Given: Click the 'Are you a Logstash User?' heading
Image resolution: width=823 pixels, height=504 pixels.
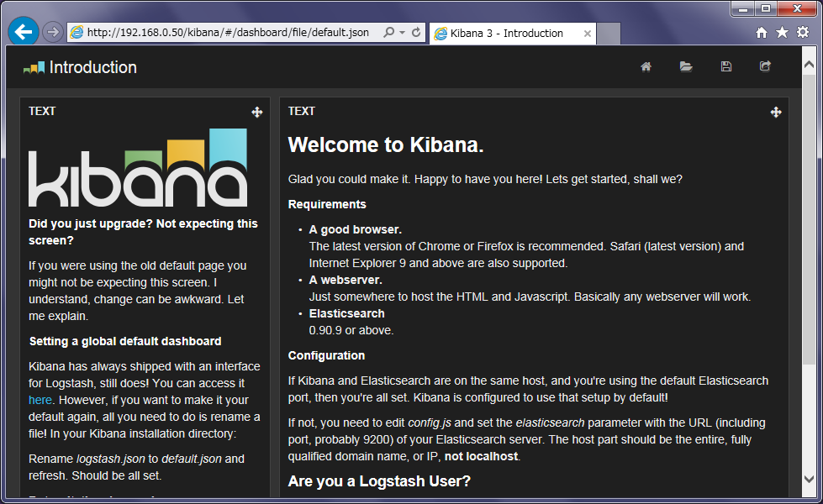Looking at the screenshot, I should pyautogui.click(x=379, y=481).
